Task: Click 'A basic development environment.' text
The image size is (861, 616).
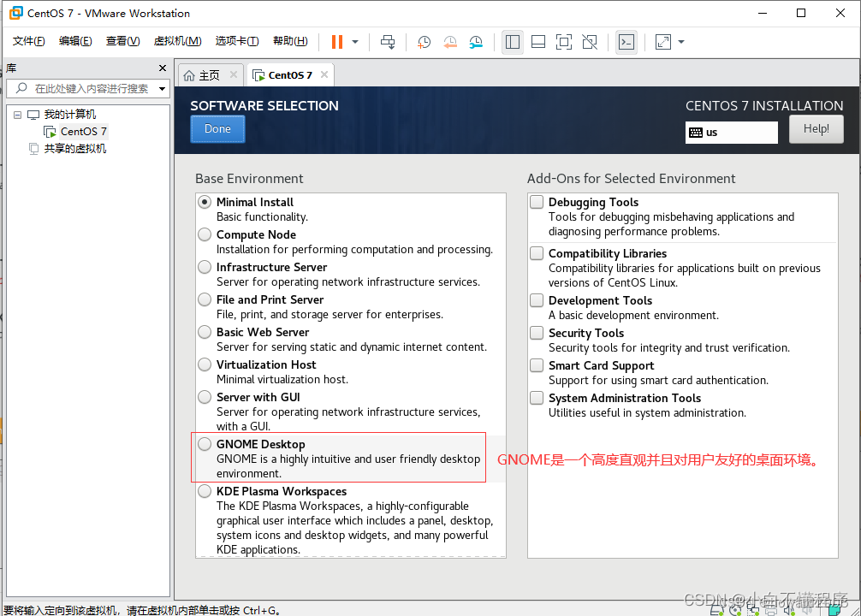Action: [x=633, y=315]
